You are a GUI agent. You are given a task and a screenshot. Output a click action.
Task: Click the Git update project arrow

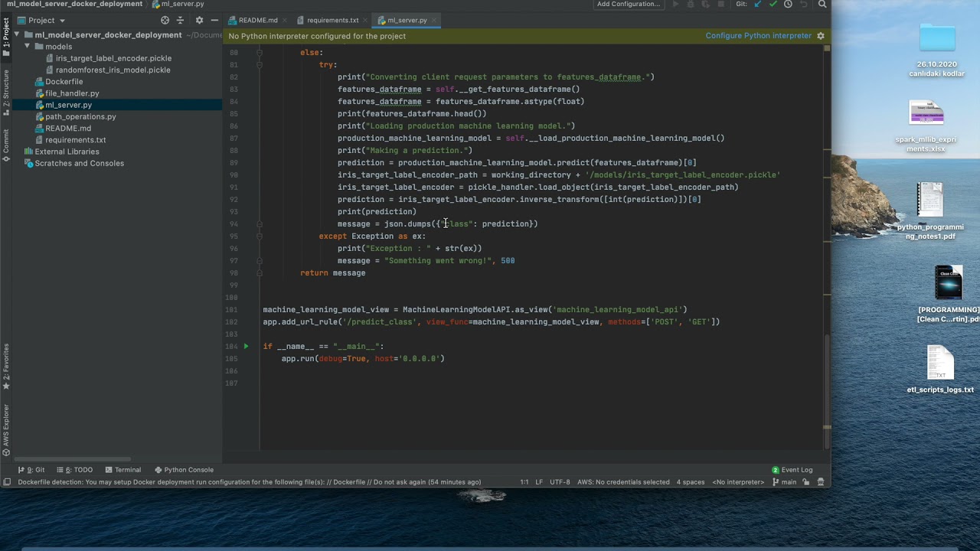[758, 4]
